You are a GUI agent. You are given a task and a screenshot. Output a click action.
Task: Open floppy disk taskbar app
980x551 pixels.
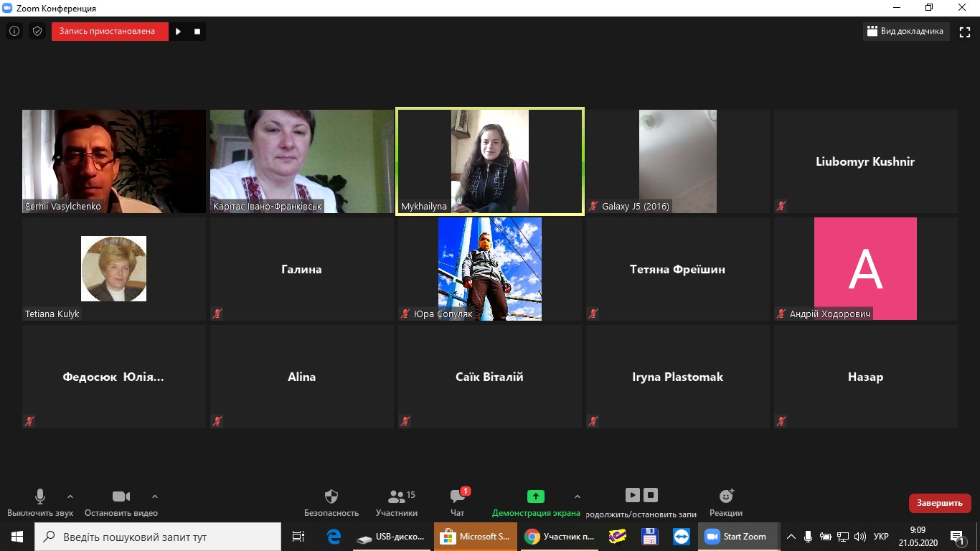pos(649,537)
